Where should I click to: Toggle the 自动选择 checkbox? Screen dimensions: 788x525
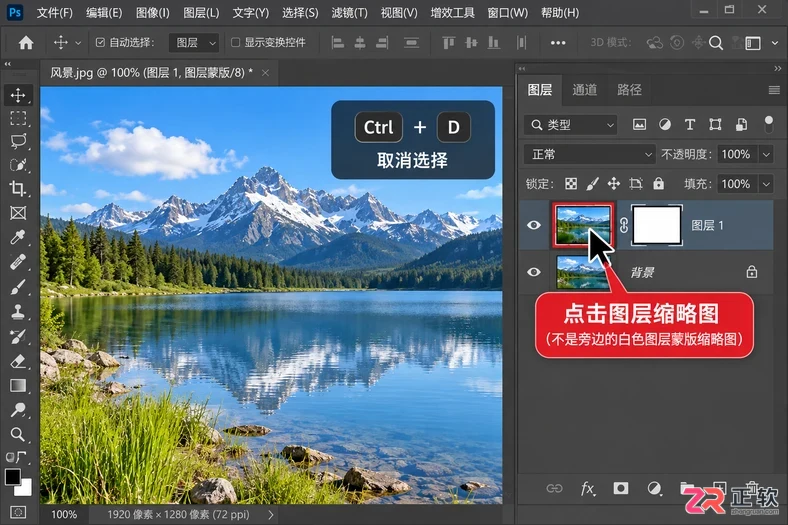pos(100,43)
